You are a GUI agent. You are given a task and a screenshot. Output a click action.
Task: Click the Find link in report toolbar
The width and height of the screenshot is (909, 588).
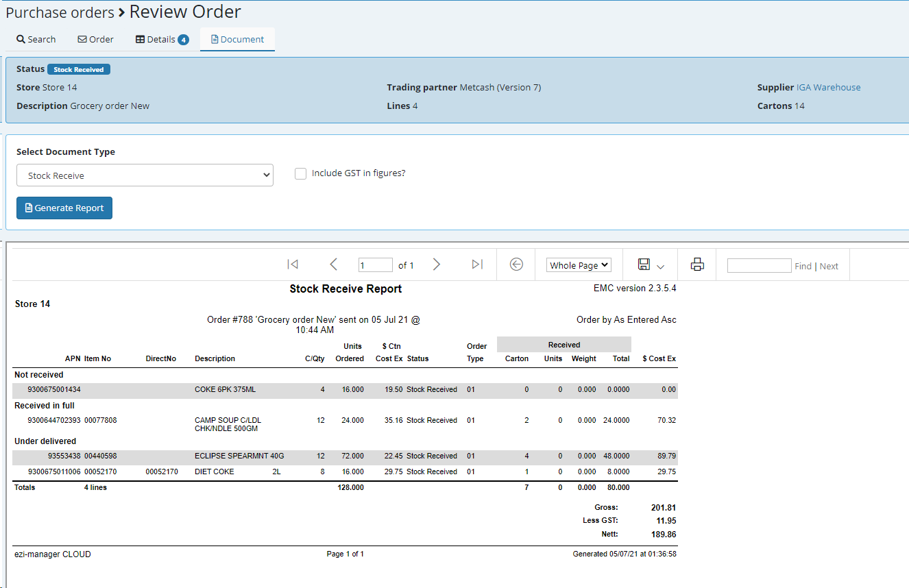[803, 266]
